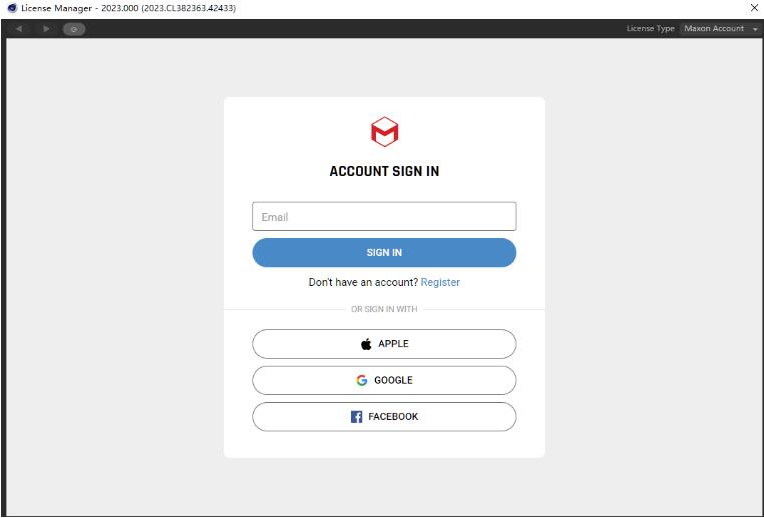Open the License Type dropdown
Viewport: 764px width, 518px height.
pos(721,29)
